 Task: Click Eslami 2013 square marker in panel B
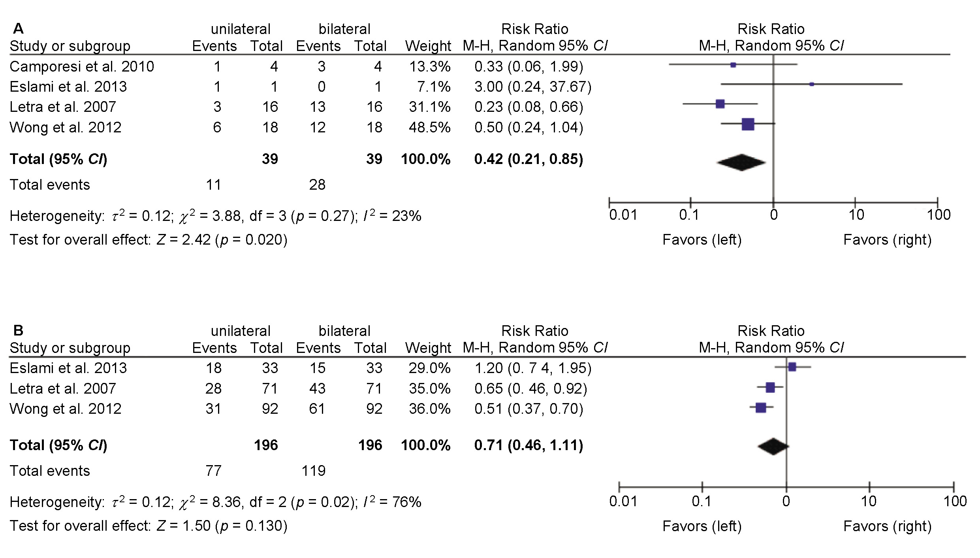792,367
